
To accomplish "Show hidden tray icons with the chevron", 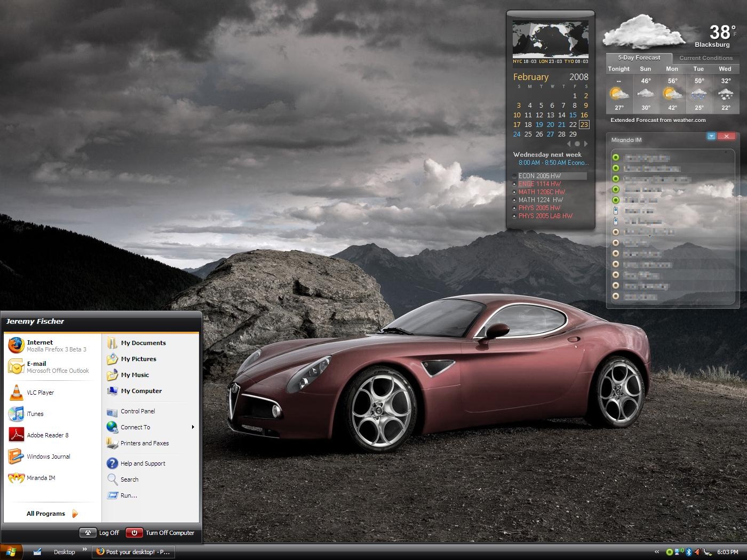I will click(x=657, y=552).
